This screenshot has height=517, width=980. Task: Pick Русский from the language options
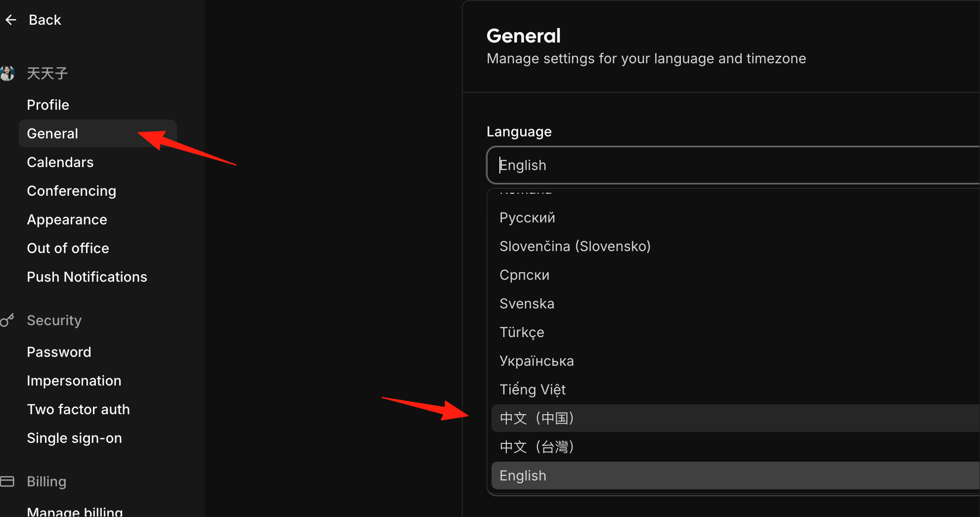(736, 217)
